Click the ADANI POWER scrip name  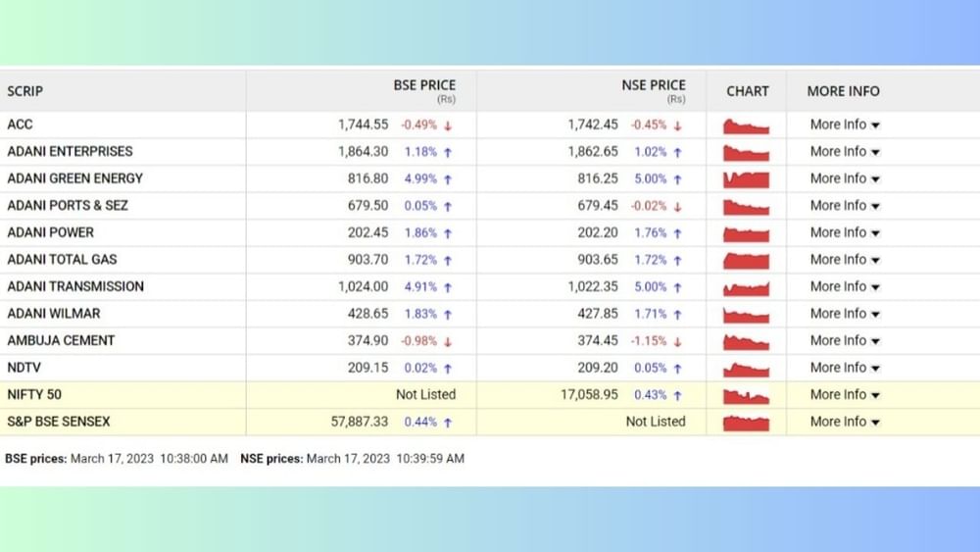pos(51,232)
